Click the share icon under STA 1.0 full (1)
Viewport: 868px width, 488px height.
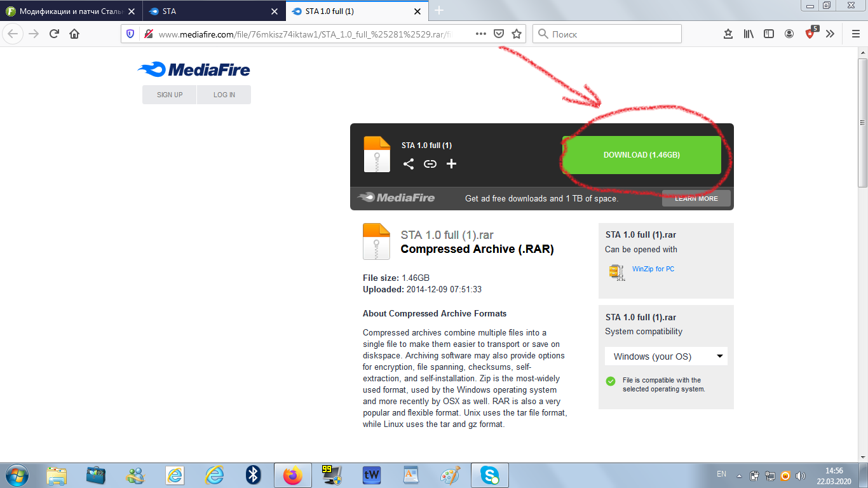[x=409, y=164]
